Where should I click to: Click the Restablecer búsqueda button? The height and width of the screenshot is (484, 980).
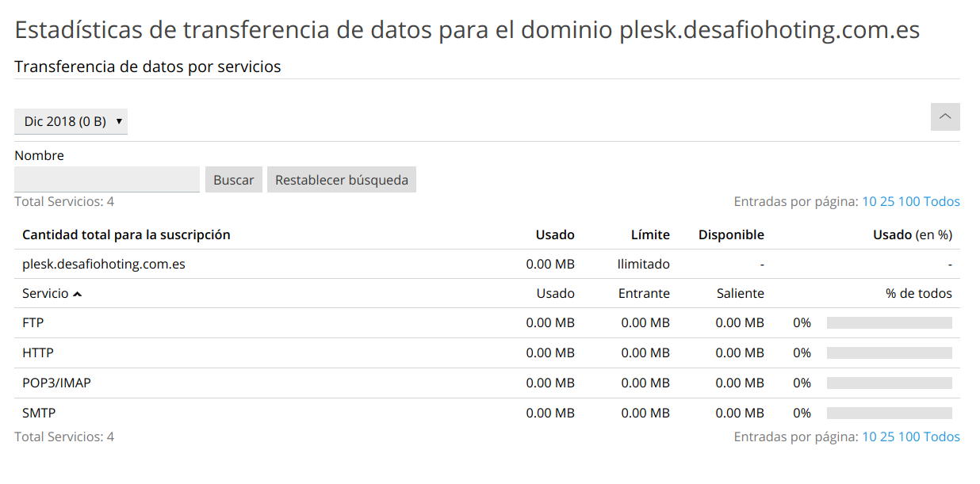tap(341, 179)
